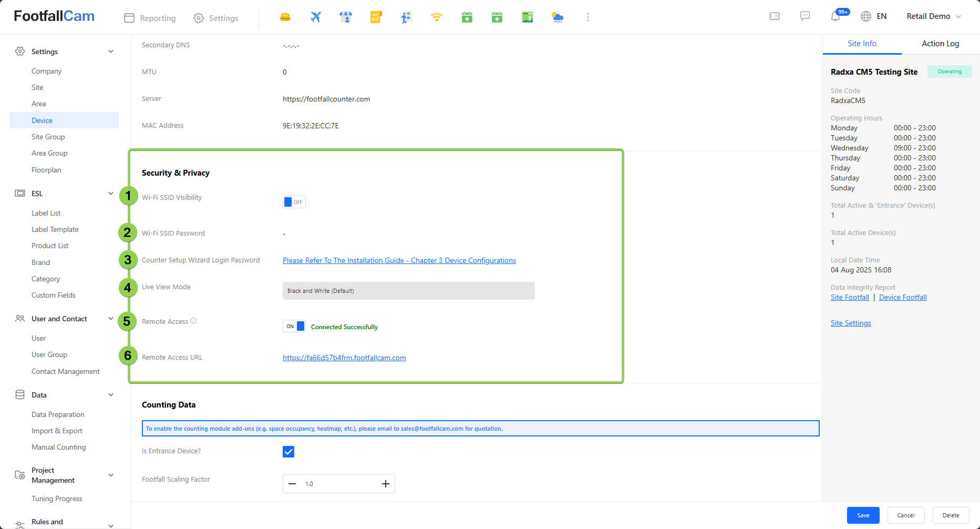Viewport: 980px width, 529px height.
Task: Click the weather cloud icon
Action: coord(558,17)
